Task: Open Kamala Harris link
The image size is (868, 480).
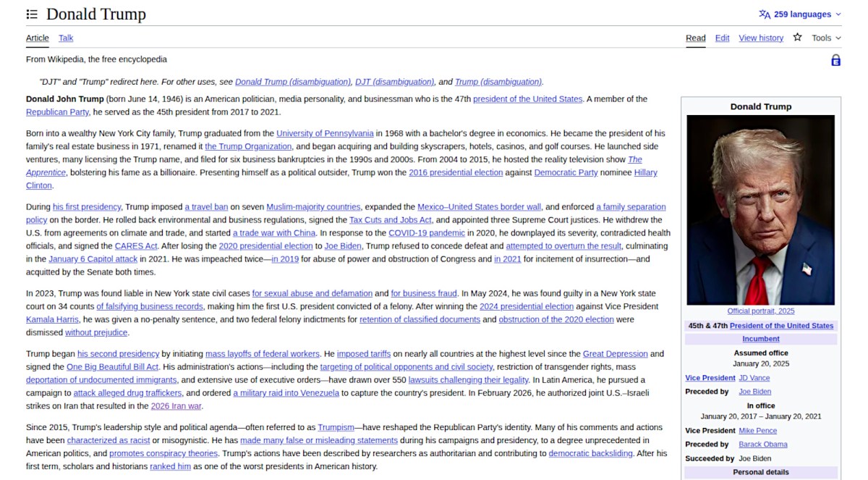Action: click(53, 320)
